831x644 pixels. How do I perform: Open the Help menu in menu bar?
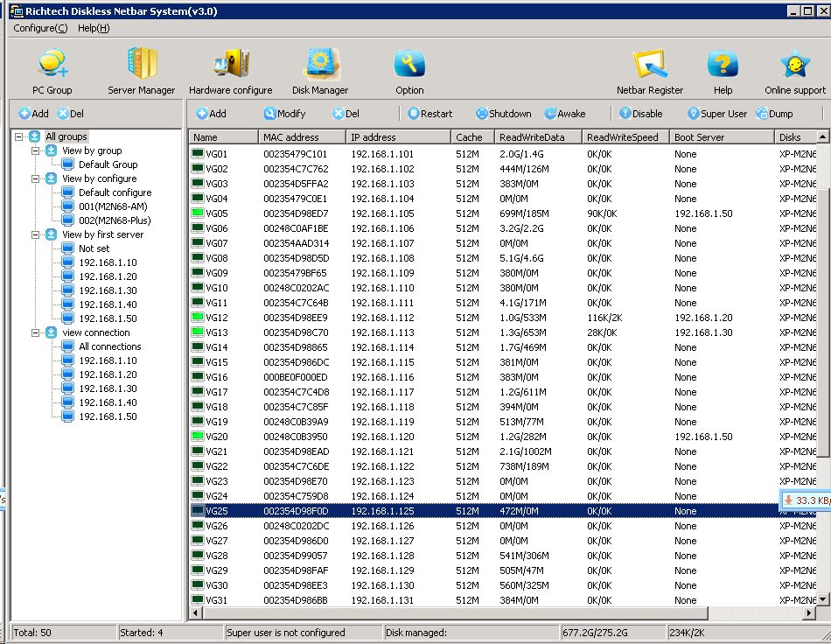[94, 28]
